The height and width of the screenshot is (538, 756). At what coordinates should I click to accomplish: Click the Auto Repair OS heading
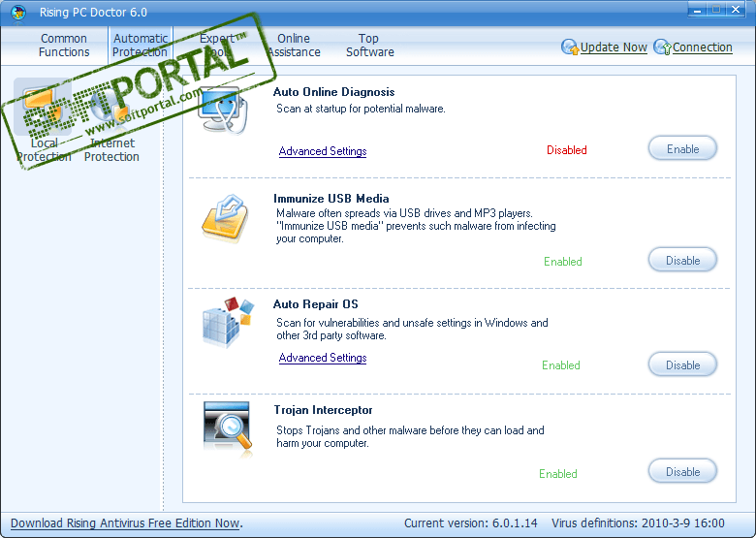pyautogui.click(x=315, y=304)
